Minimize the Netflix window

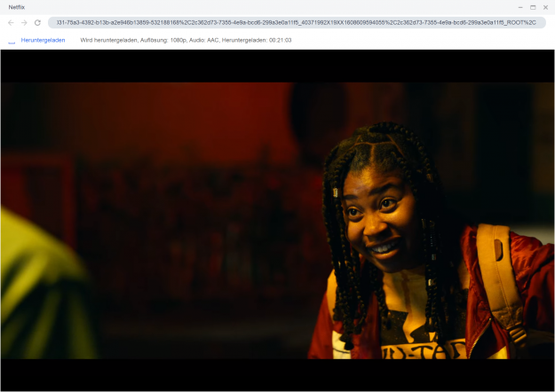coord(520,7)
